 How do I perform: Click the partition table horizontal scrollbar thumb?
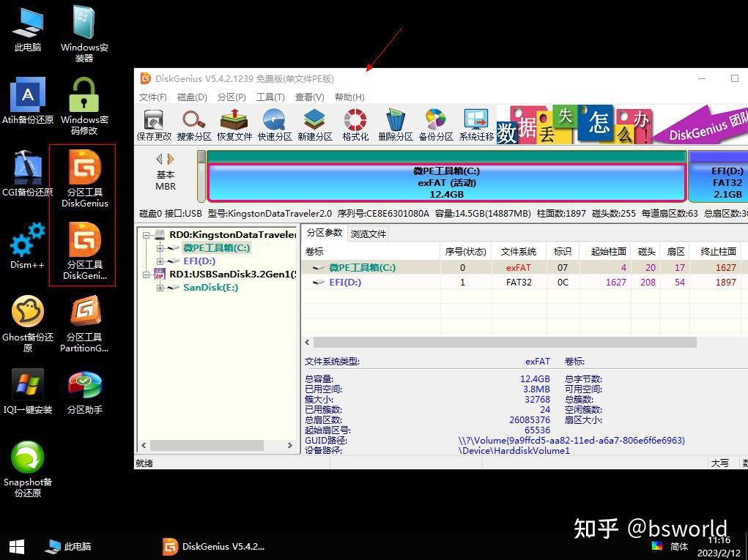coord(505,342)
